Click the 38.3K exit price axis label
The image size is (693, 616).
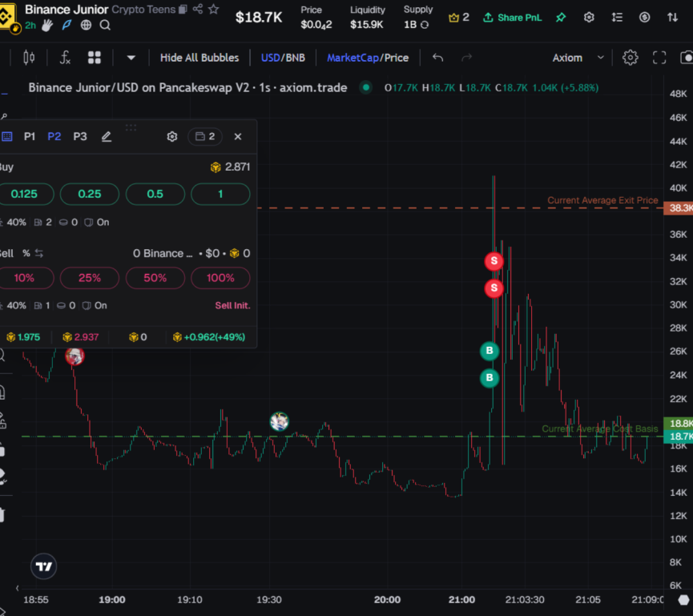point(679,208)
